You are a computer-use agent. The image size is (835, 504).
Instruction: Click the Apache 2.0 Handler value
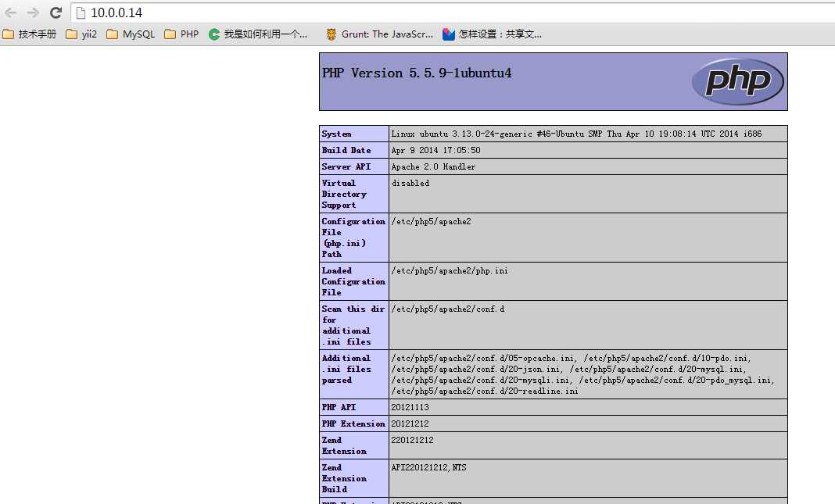coord(433,166)
